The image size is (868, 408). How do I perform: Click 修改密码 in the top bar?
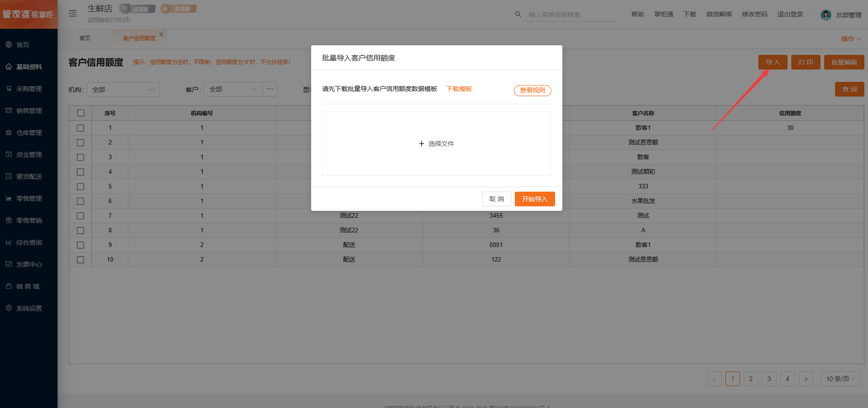coord(755,14)
